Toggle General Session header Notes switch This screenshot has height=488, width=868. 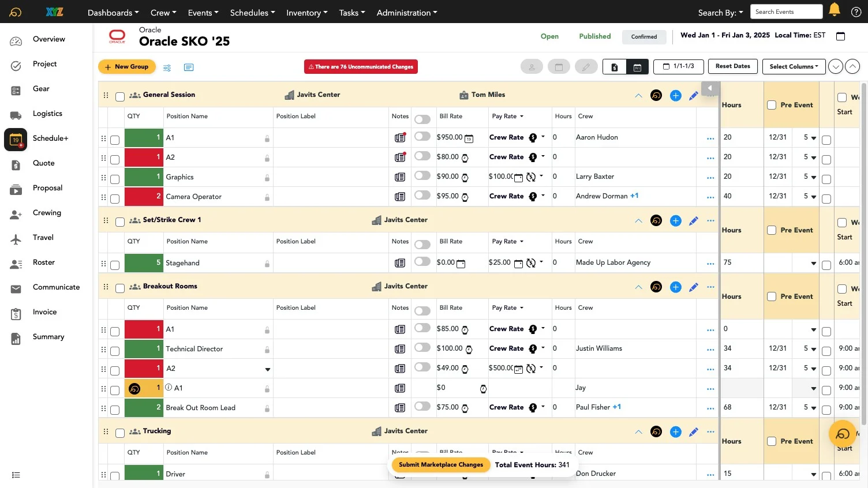[x=422, y=119]
